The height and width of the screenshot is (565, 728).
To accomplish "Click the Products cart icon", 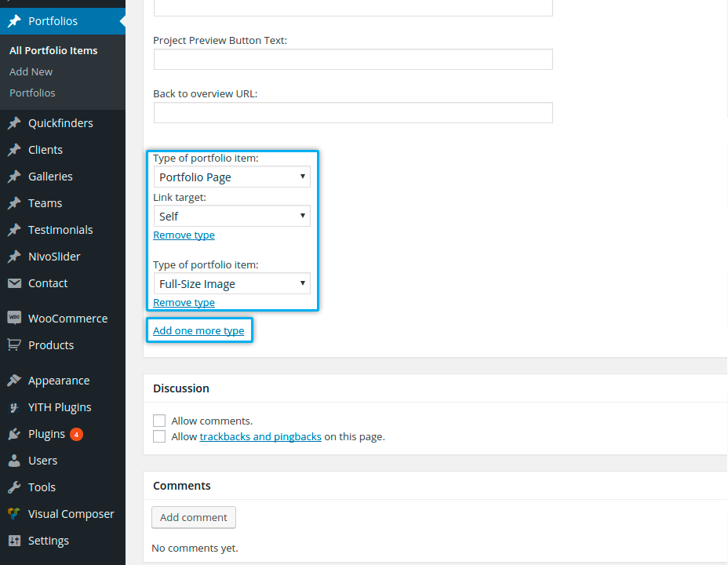I will click(x=14, y=345).
